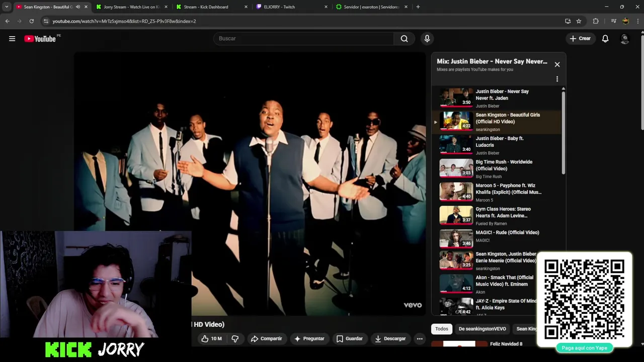Click the Preguntar button

coord(309,339)
